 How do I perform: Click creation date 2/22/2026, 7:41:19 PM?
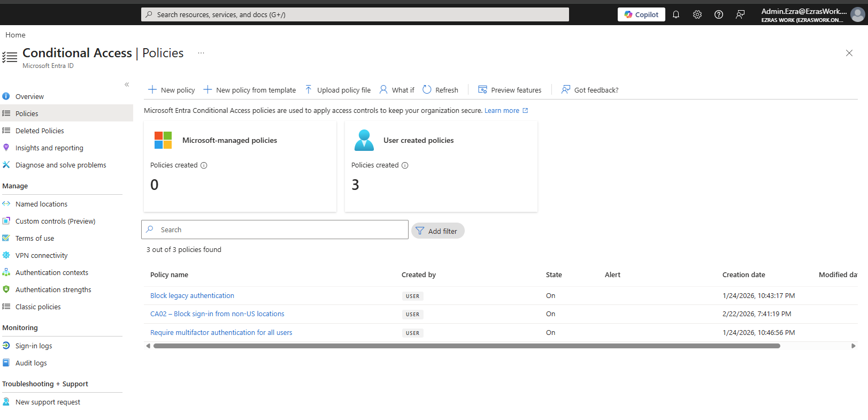coord(757,314)
